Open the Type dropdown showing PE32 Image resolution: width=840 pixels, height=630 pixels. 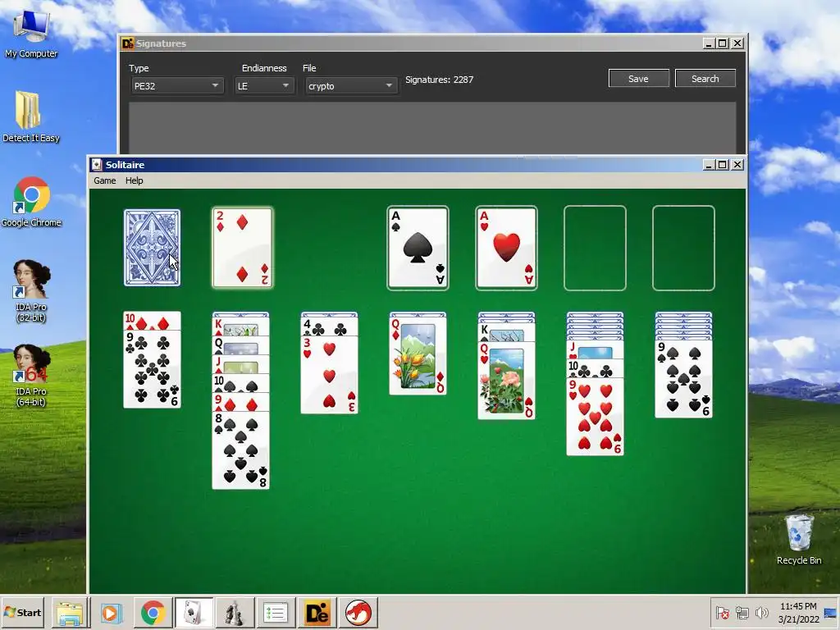pyautogui.click(x=177, y=85)
